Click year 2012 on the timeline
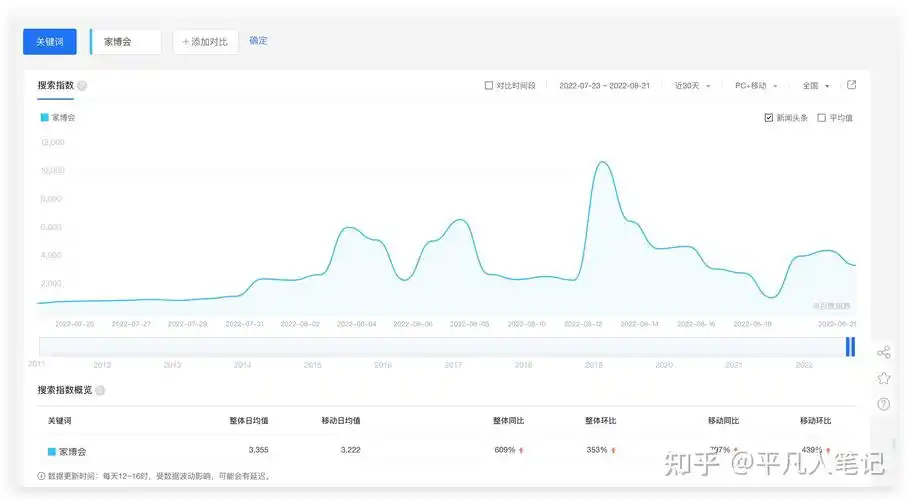Screen dimensions: 908x500 102,365
